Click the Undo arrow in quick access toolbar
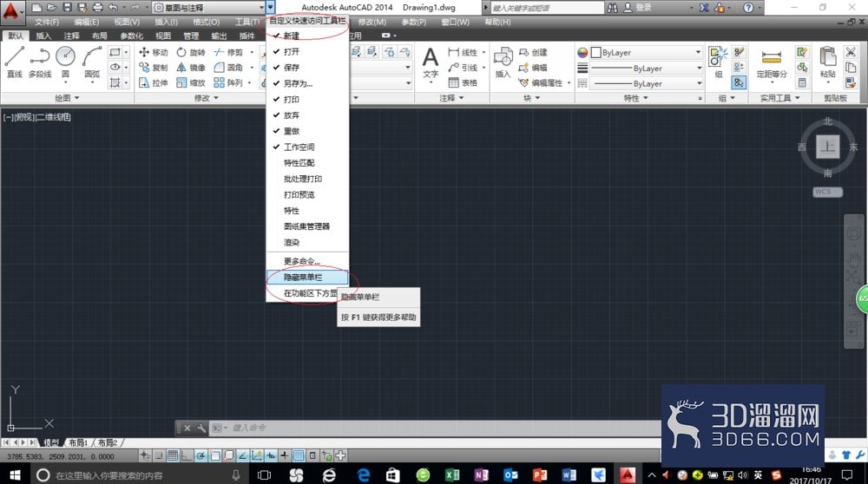Screen dimensions: 868x484 click(x=113, y=7)
